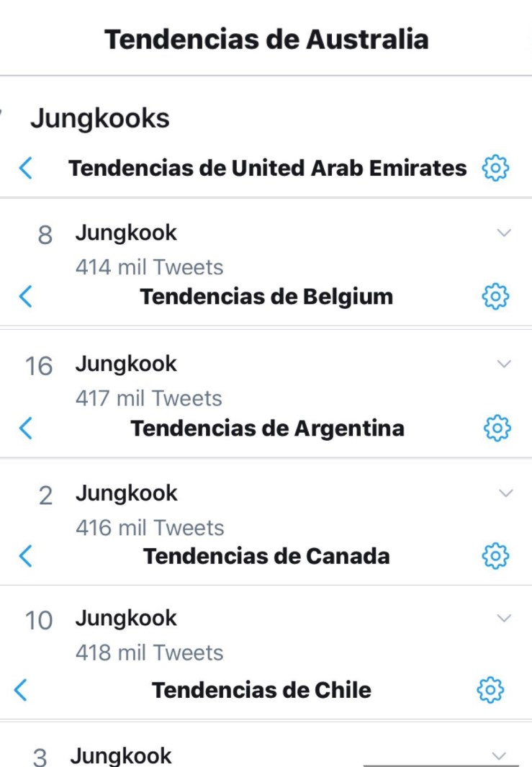Screen dimensions: 532x767
Task: Tap back arrow beside Belgium trends
Action: coord(26,296)
